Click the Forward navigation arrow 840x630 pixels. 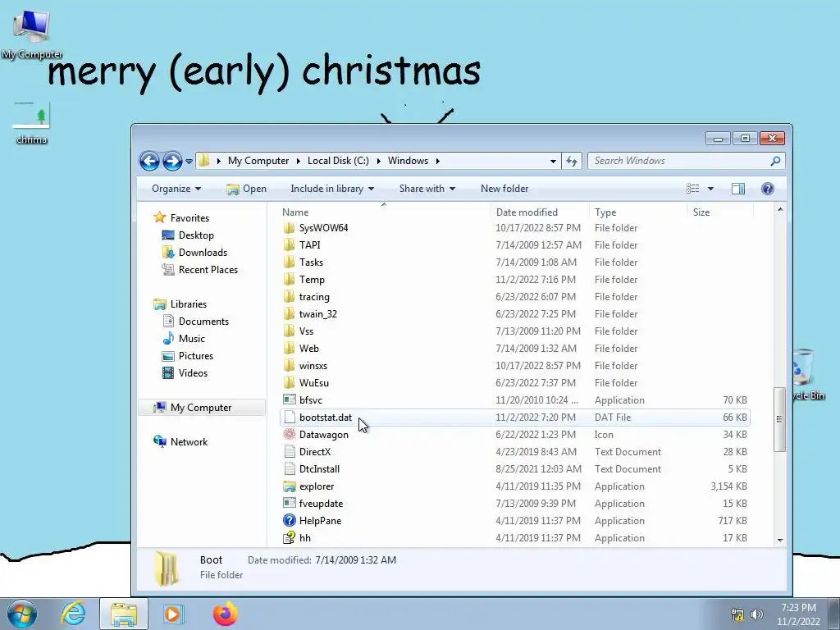(172, 161)
